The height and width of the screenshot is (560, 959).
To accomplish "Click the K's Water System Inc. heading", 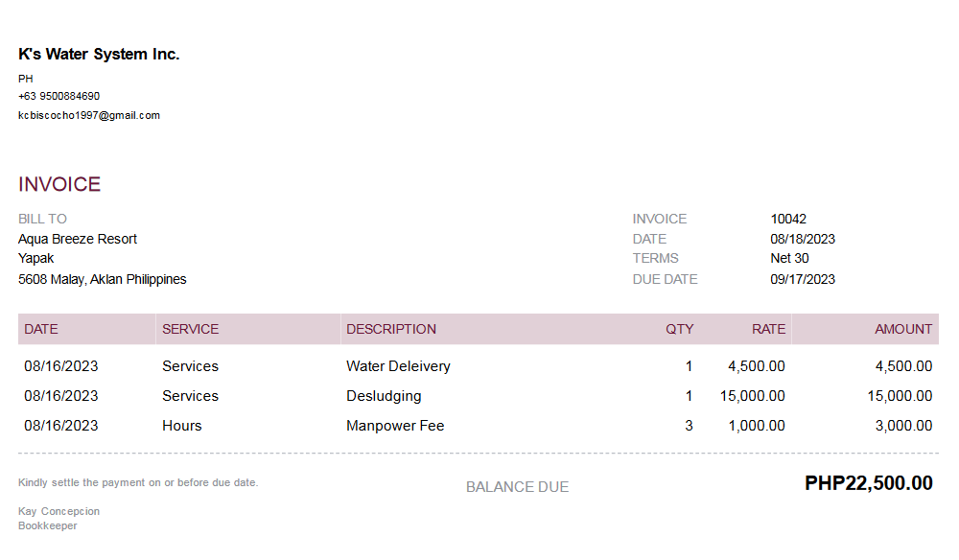I will tap(99, 55).
